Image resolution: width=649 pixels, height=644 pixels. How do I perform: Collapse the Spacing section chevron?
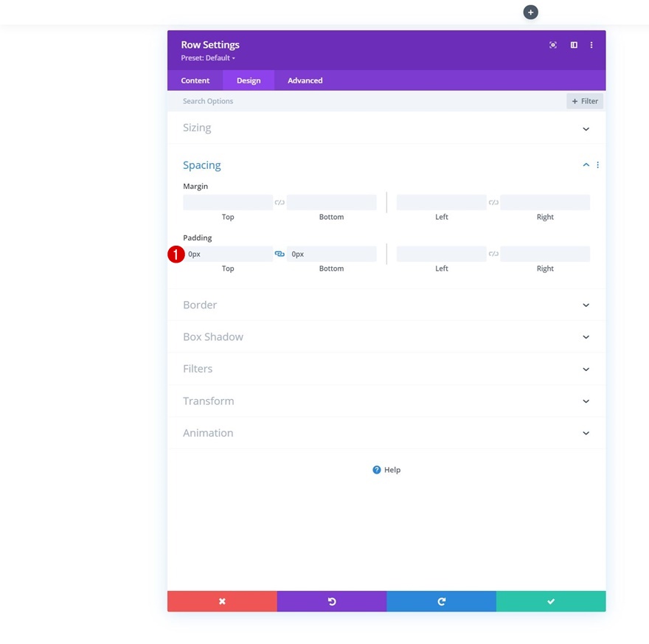586,165
